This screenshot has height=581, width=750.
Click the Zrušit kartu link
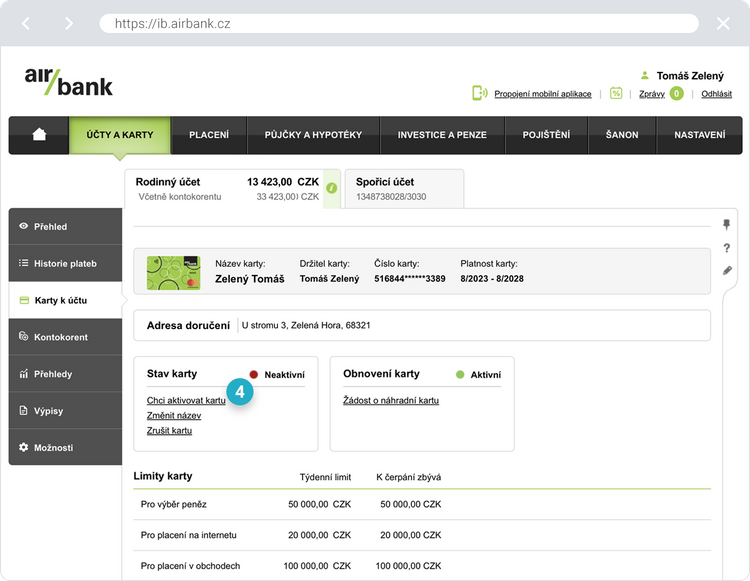(169, 430)
